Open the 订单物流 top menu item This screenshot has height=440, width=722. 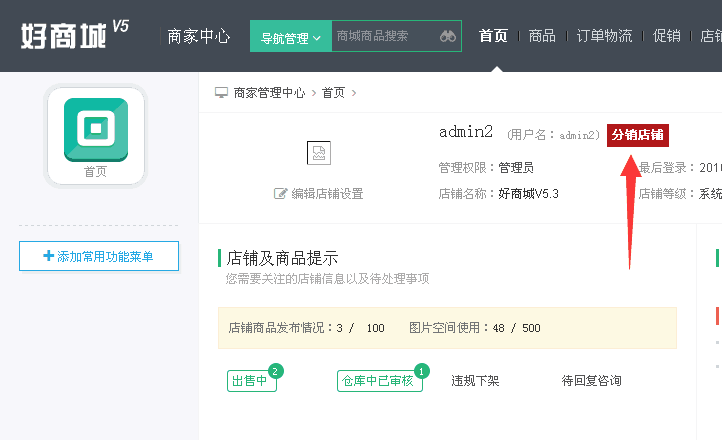click(x=604, y=35)
